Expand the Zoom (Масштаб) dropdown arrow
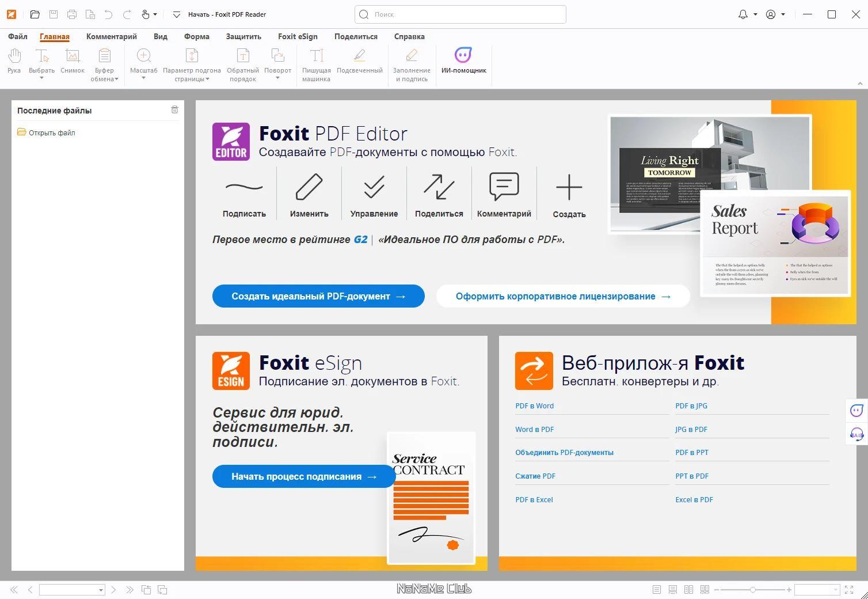The width and height of the screenshot is (868, 599). 143,78
